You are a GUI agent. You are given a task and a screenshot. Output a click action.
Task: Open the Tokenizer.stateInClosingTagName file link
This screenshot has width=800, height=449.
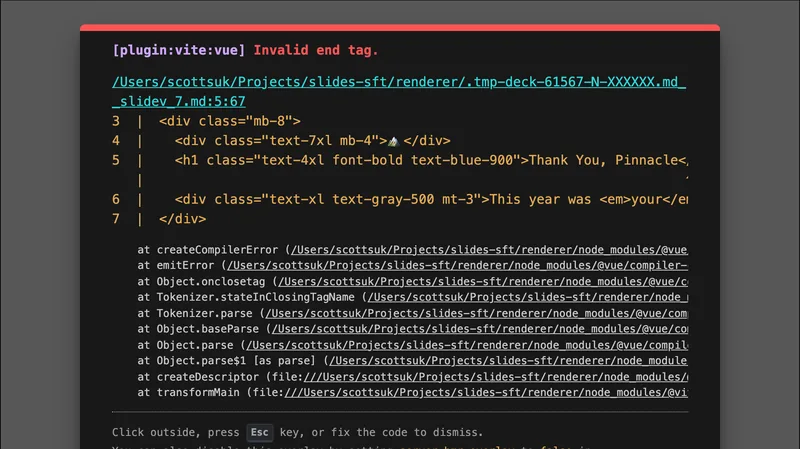pos(527,297)
